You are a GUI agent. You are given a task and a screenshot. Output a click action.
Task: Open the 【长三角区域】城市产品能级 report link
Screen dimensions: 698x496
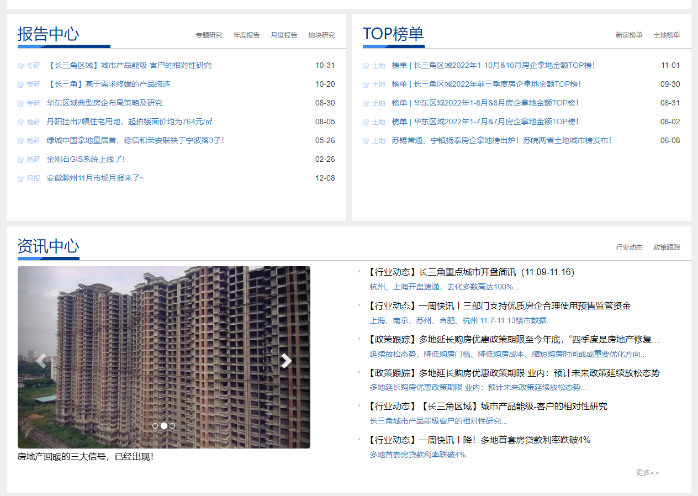(129, 65)
